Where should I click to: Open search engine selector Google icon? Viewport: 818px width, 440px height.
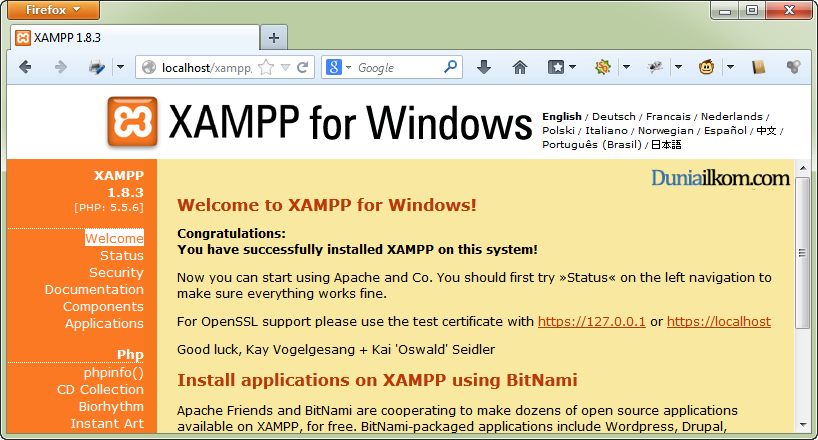tap(338, 67)
